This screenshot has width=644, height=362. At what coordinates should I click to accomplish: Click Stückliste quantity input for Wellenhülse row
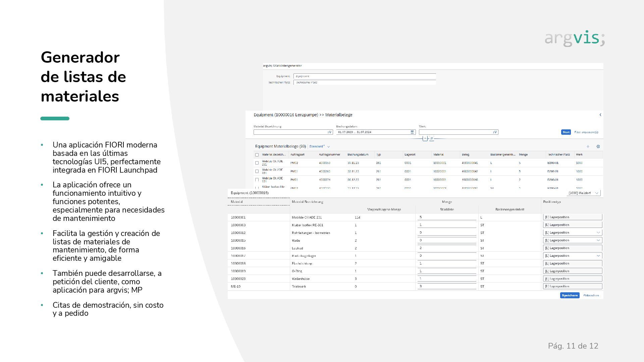coord(447,279)
